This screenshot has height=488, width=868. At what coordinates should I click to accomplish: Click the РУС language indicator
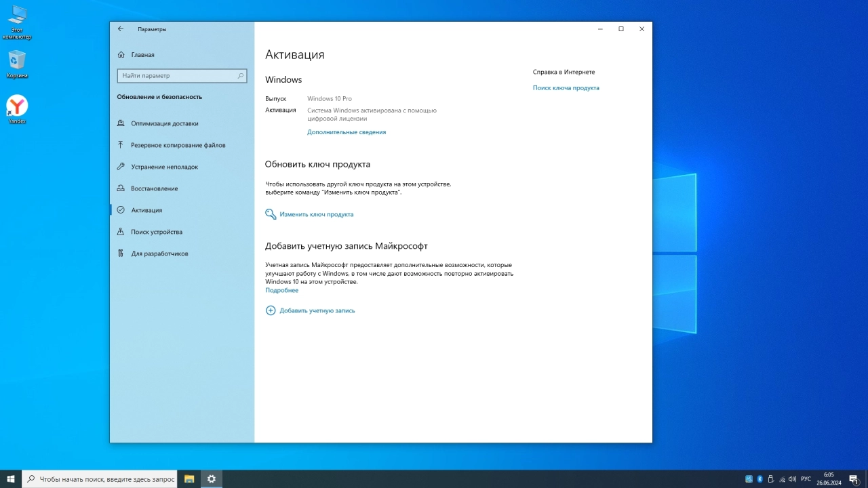806,479
